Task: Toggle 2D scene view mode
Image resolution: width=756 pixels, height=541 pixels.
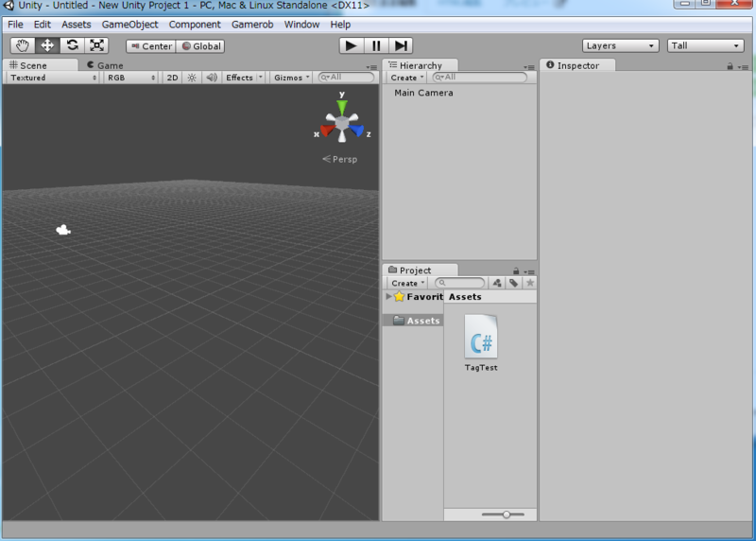Action: (x=172, y=78)
